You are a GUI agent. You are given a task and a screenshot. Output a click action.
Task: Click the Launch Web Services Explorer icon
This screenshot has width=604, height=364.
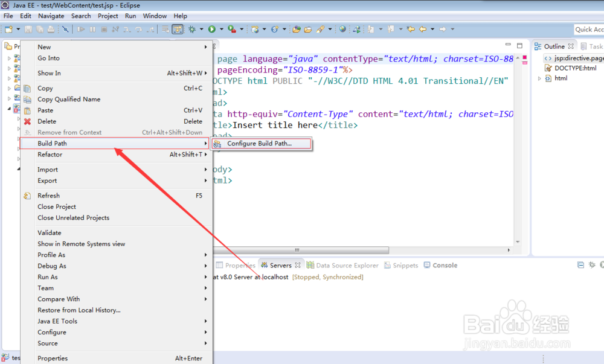point(357,29)
